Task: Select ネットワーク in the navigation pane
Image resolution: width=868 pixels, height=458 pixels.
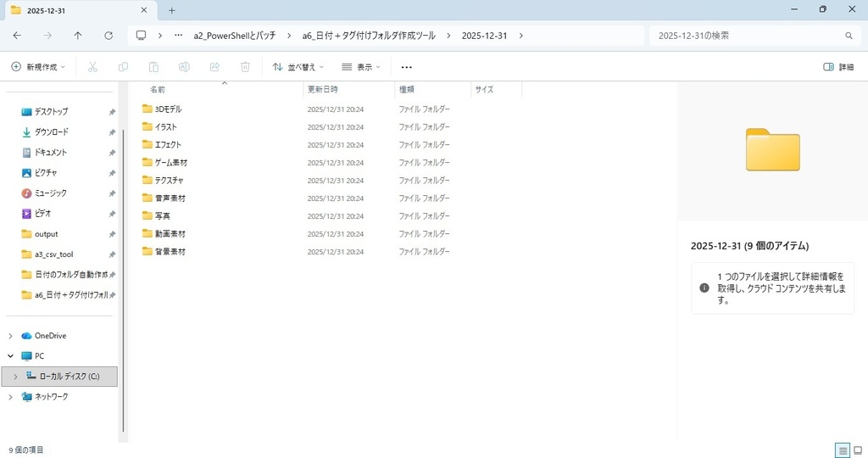Action: (x=52, y=397)
